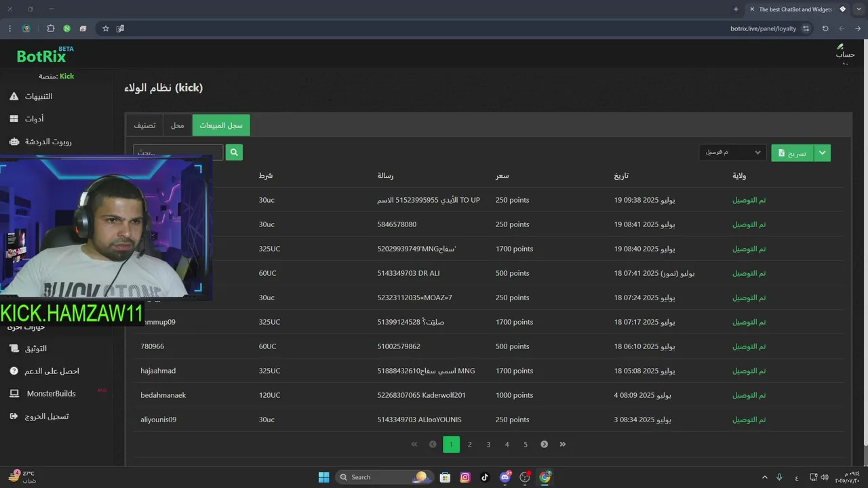Screen dimensions: 868x488
Task: Select current page 1 in pagination
Action: point(451,444)
